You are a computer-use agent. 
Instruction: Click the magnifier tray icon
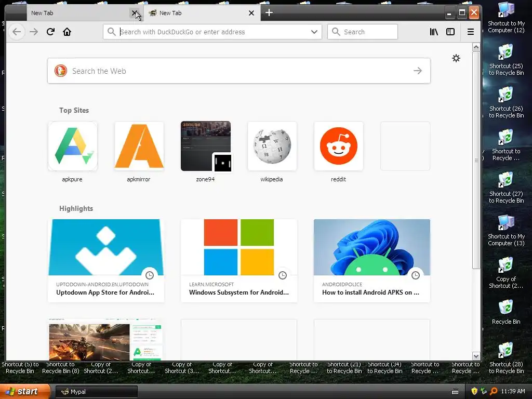(494, 391)
